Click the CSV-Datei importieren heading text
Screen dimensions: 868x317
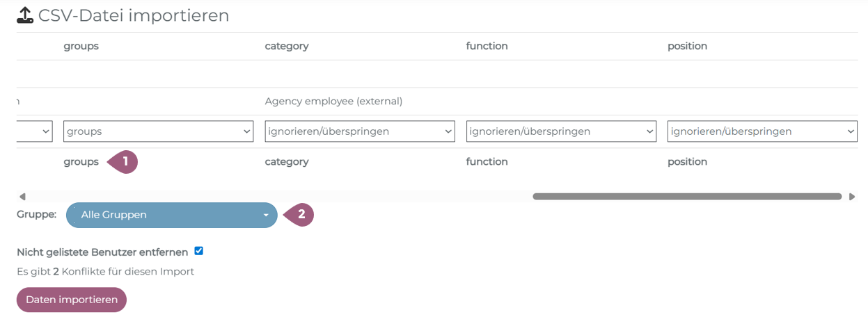[x=134, y=15]
